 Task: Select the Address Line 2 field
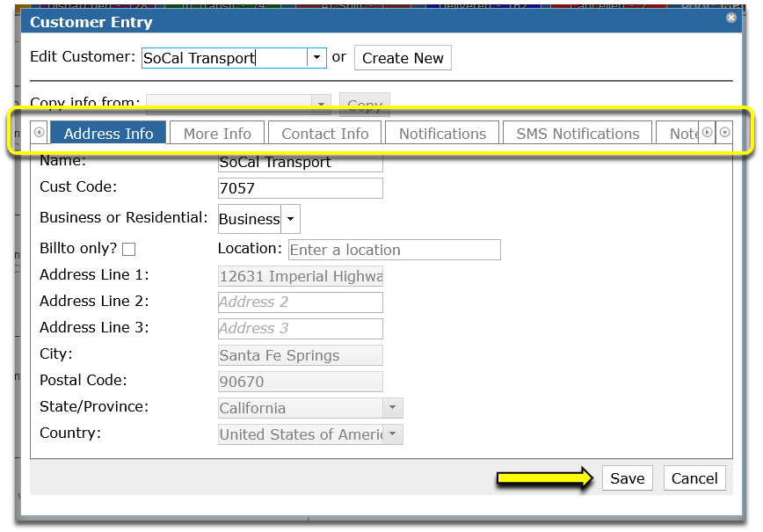(301, 302)
